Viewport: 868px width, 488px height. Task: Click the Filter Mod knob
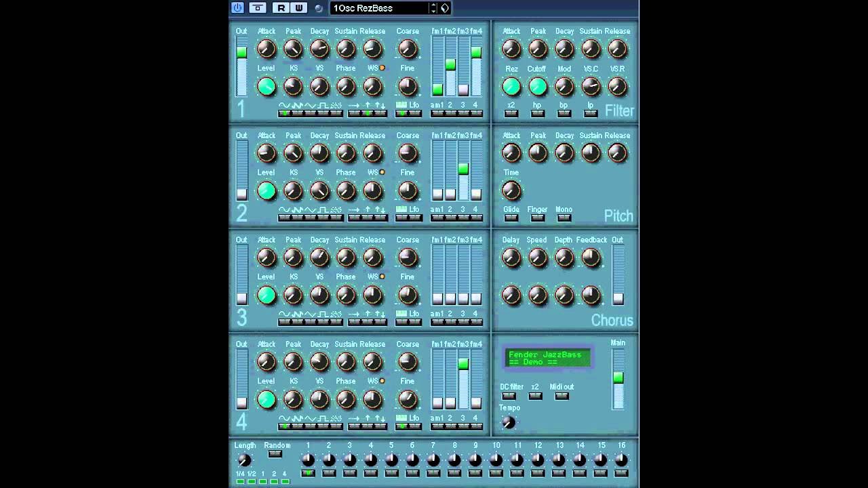coord(564,86)
